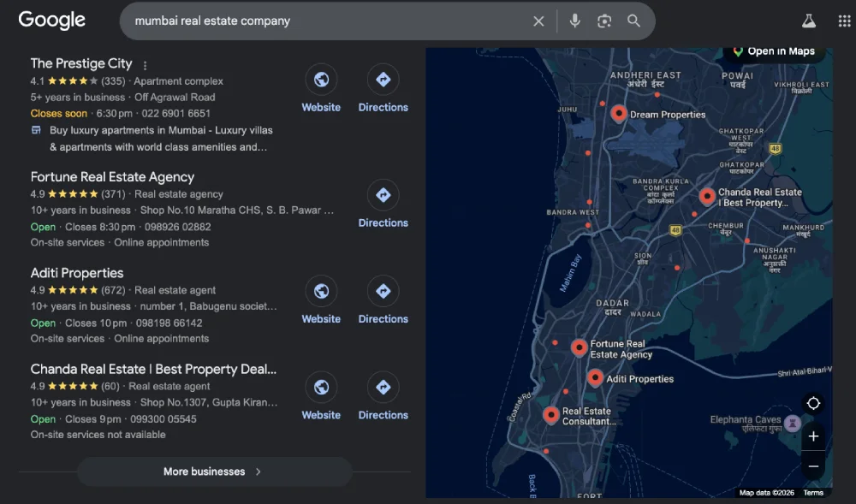Click phone number 022 6901 6651
856x504 pixels.
175,114
